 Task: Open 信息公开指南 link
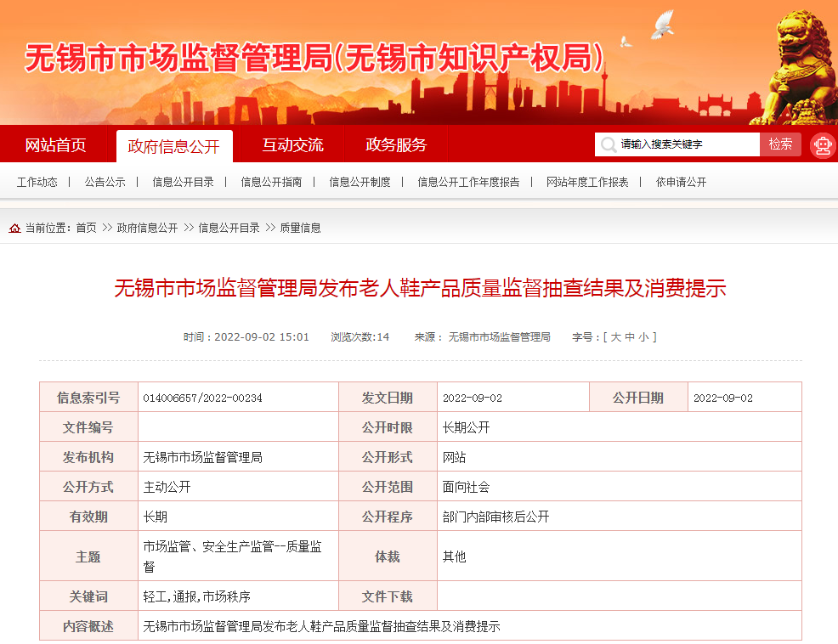pyautogui.click(x=271, y=182)
